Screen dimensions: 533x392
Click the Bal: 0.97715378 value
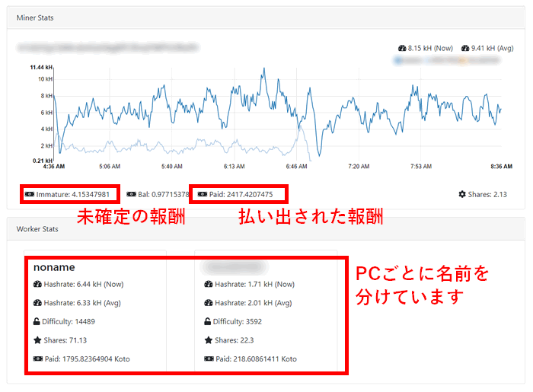pos(163,194)
